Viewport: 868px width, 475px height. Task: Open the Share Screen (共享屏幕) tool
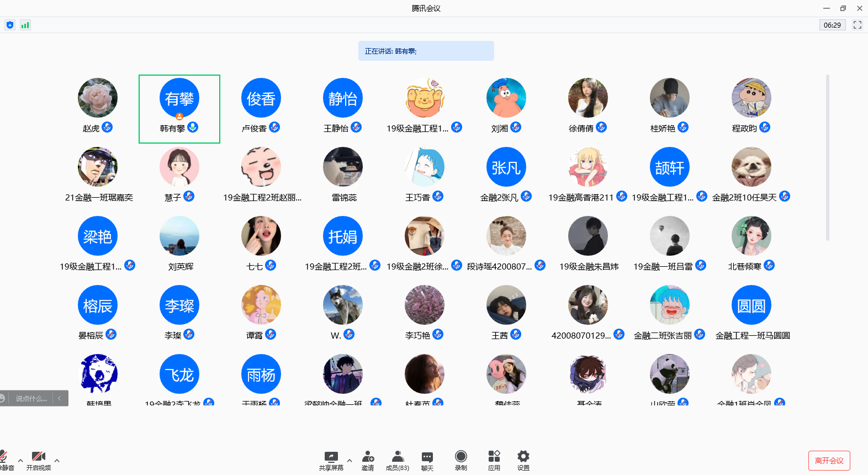tap(331, 460)
